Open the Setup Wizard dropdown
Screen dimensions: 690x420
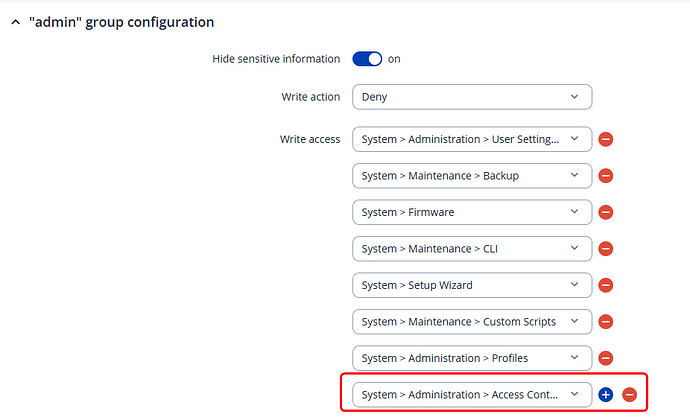point(472,285)
